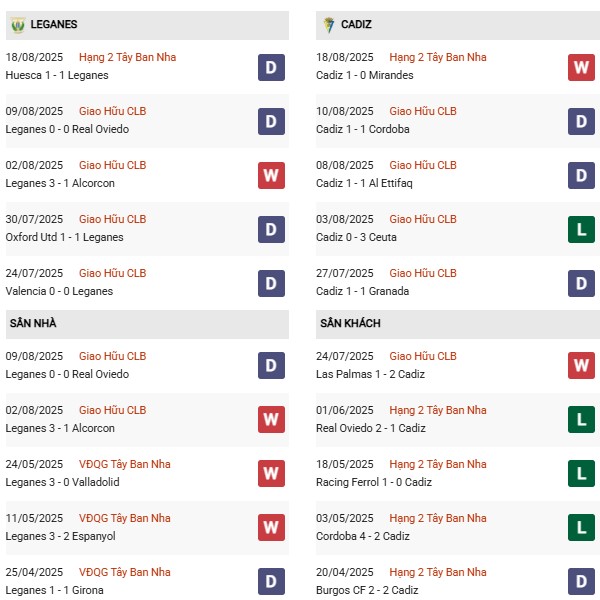The width and height of the screenshot is (600, 600).
Task: Open the CADIZ team header
Action: coord(458,25)
